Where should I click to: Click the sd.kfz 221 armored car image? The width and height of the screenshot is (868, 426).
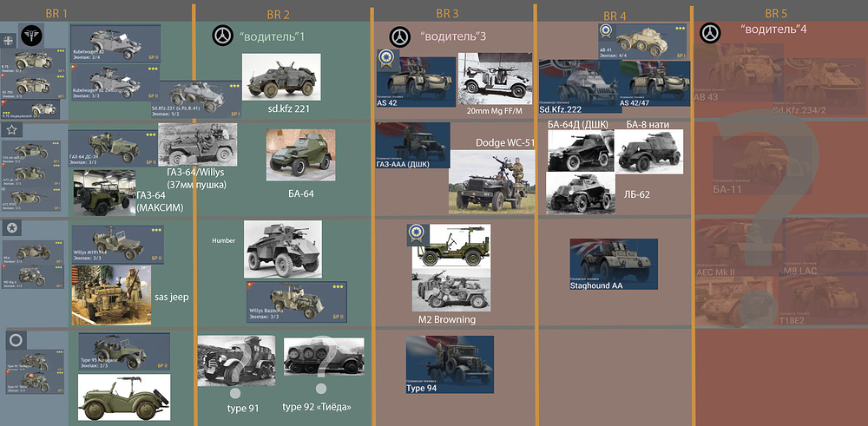pyautogui.click(x=281, y=77)
